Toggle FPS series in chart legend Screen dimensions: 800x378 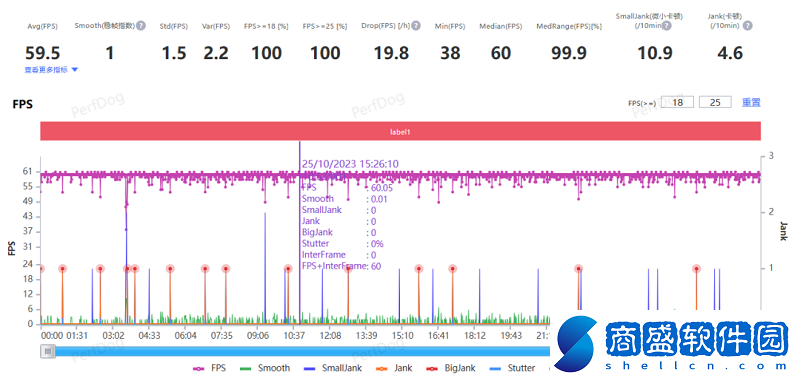[x=210, y=368]
